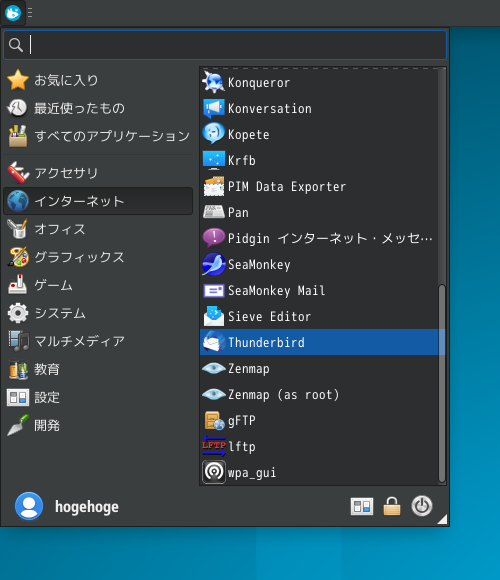This screenshot has width=500, height=580.
Task: Click the PIM Data Exporter icon
Action: 213,186
